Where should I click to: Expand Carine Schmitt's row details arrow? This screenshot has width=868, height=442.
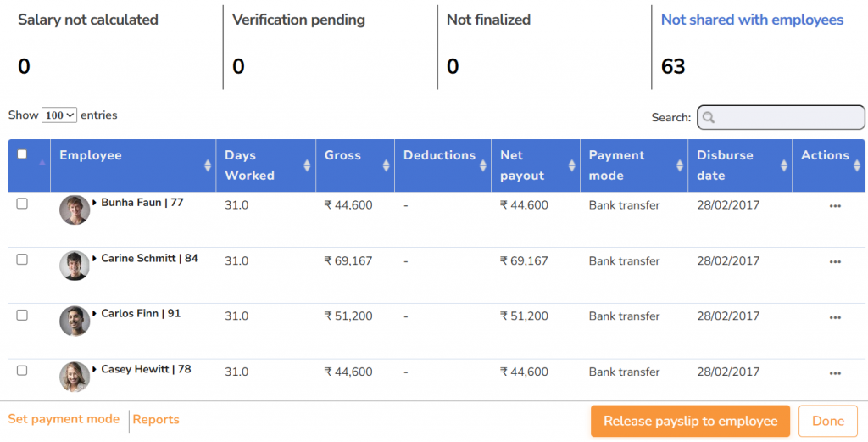[95, 259]
